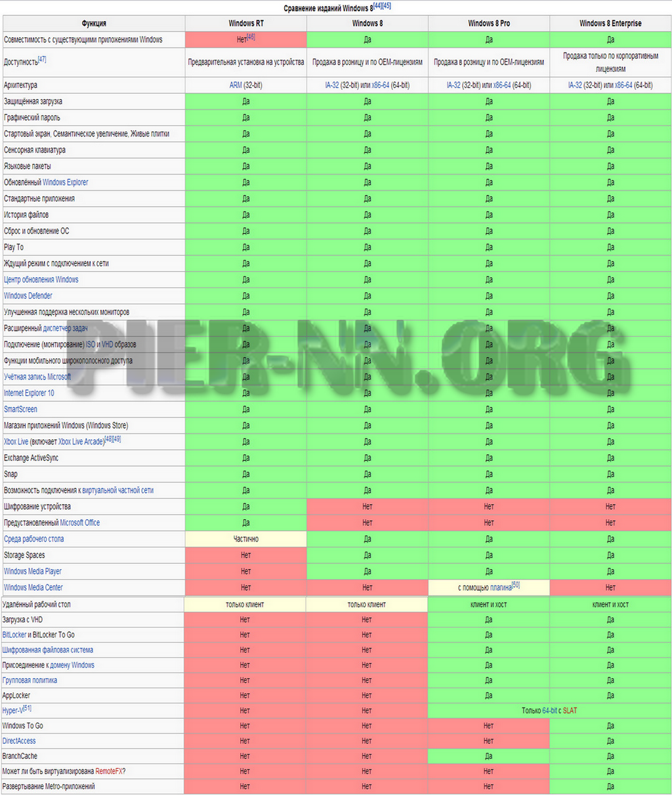Open footnote 50 next to 'плагина'
This screenshot has height=795, width=672.
tap(515, 584)
